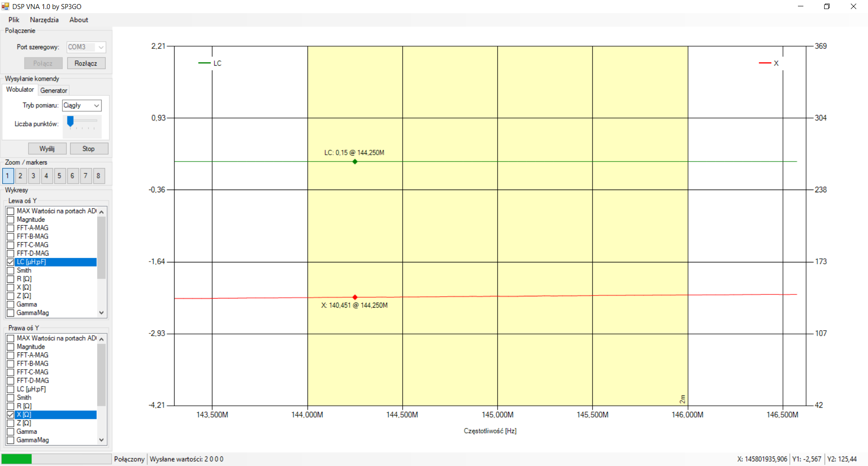
Task: Switch to the Generator tab
Action: [54, 90]
